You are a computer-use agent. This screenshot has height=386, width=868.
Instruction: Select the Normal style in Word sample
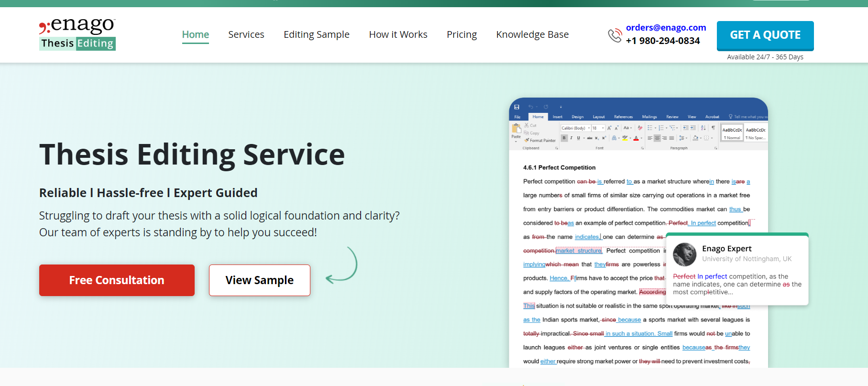732,132
